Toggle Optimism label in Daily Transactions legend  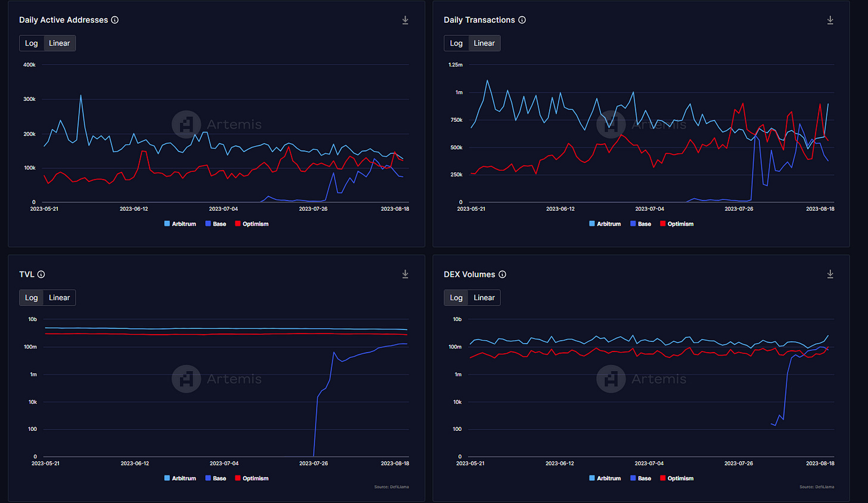point(681,224)
